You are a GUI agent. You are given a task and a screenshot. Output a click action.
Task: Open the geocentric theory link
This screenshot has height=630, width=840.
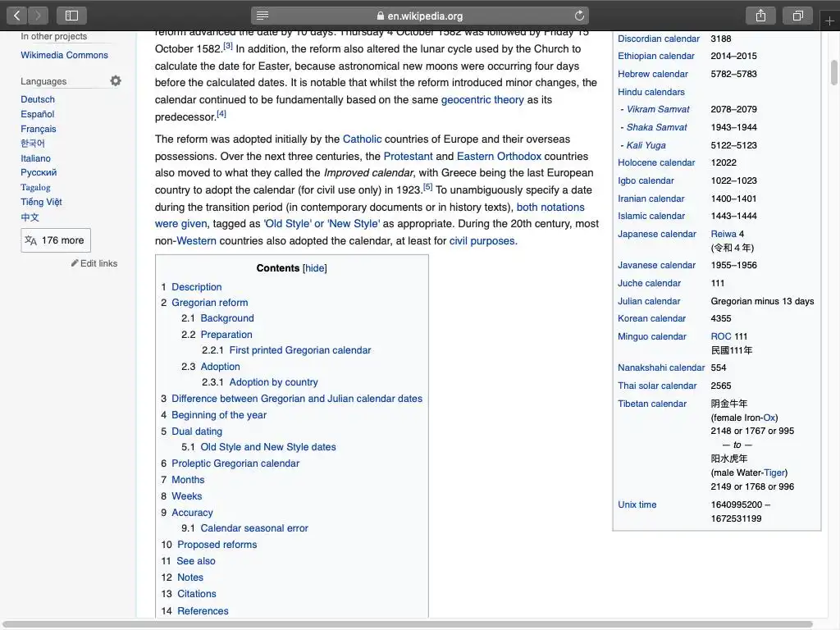(x=482, y=99)
